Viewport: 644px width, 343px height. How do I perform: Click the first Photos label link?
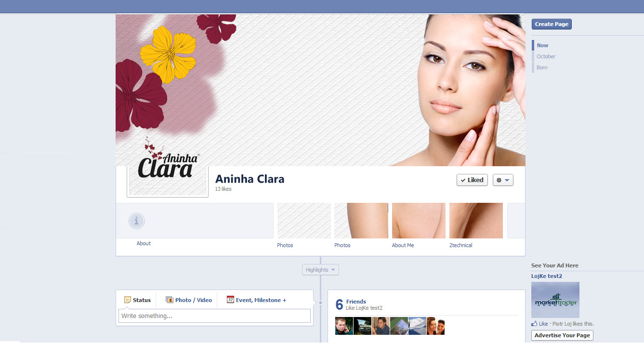[x=285, y=245]
